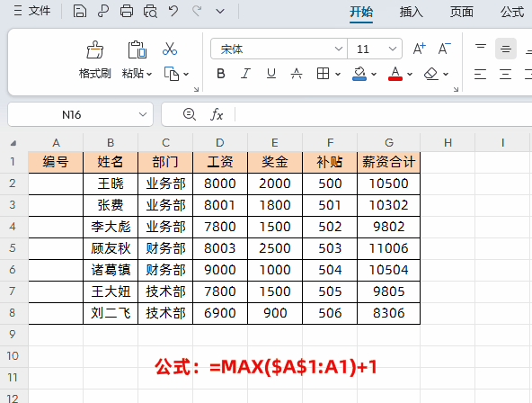
Task: Open the Borders dropdown arrow
Action: point(338,74)
